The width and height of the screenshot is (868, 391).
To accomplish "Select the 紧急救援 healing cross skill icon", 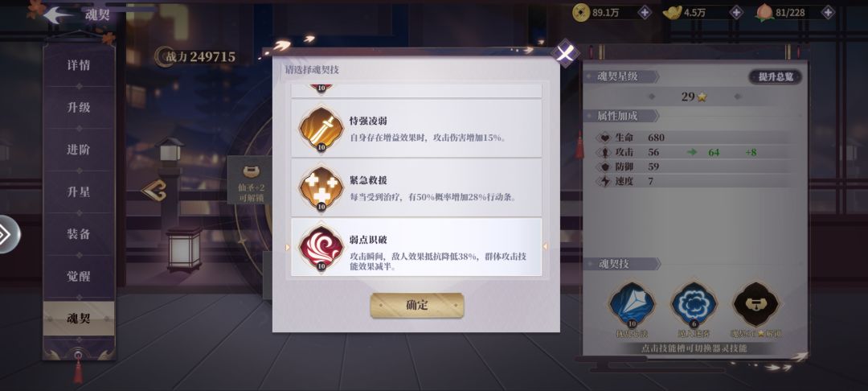I will point(321,187).
